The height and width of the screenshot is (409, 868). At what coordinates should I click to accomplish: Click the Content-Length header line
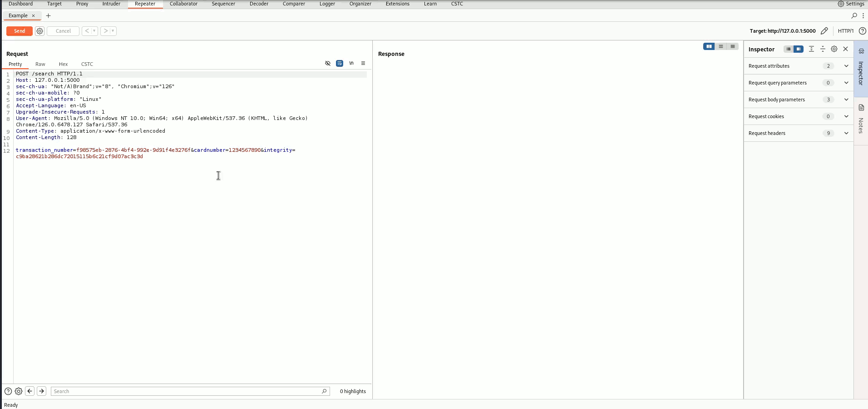[46, 137]
